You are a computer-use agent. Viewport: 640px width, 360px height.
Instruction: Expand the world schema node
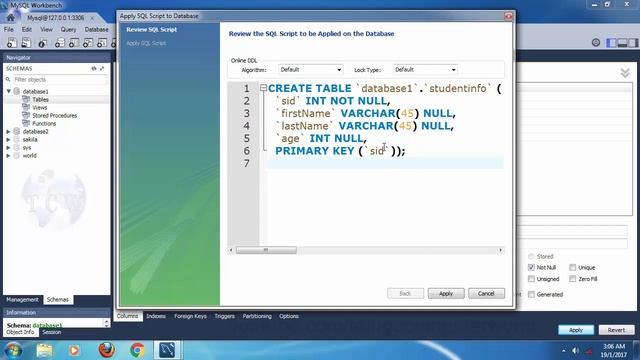click(x=9, y=156)
